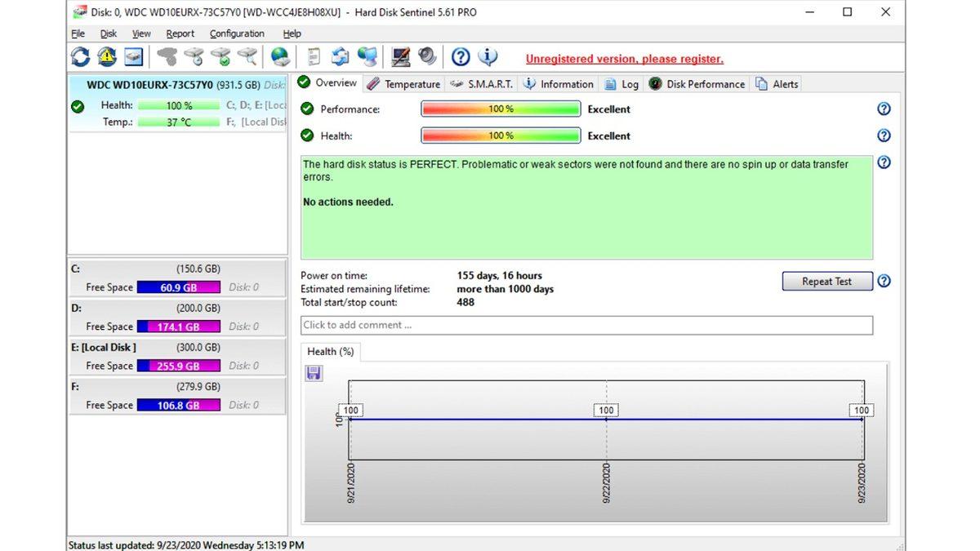Open network disk monitoring via the globe icon
The image size is (980, 551).
[x=279, y=57]
